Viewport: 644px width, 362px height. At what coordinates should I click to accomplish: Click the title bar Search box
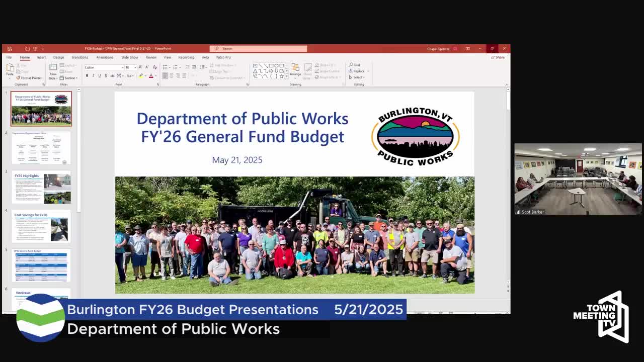click(x=258, y=49)
